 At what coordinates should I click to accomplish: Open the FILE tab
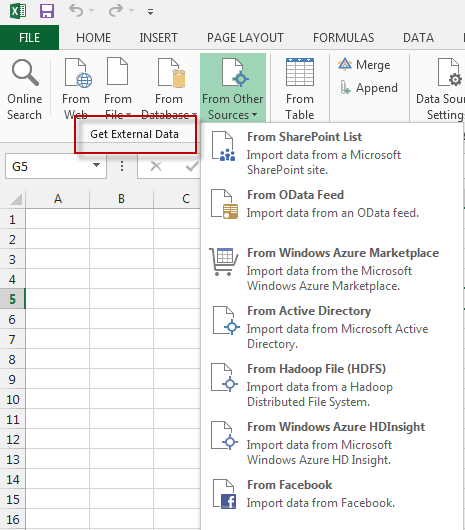(29, 38)
